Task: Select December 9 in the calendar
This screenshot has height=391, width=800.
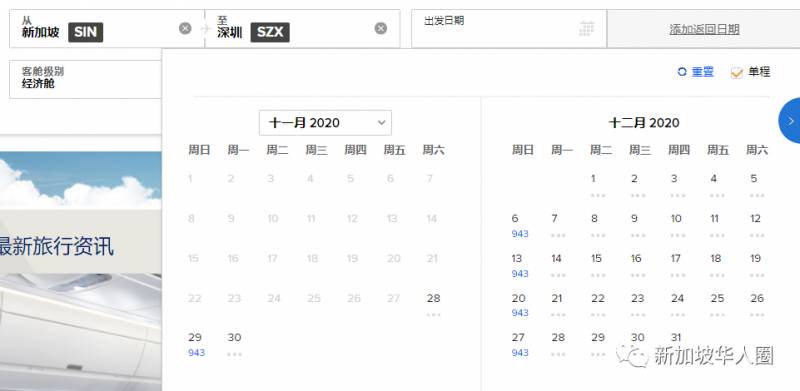Action: [x=637, y=226]
